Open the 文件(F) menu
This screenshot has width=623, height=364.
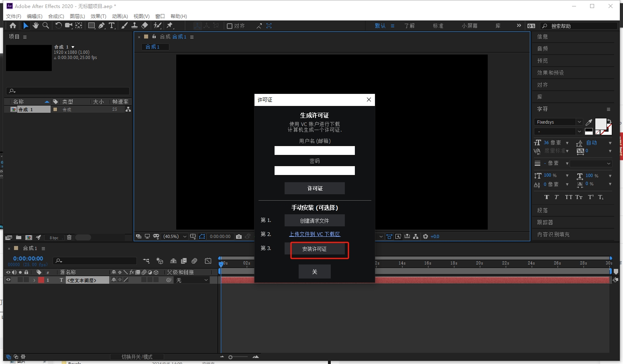coord(13,16)
